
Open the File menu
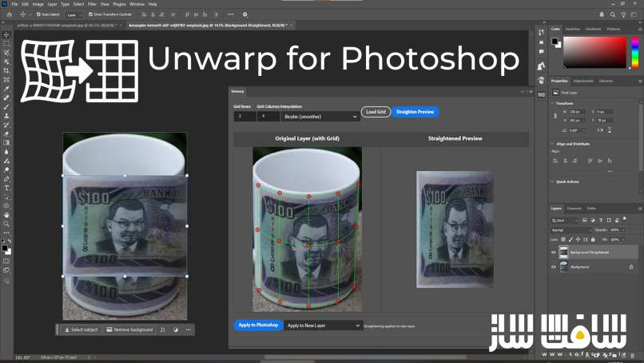tap(14, 4)
